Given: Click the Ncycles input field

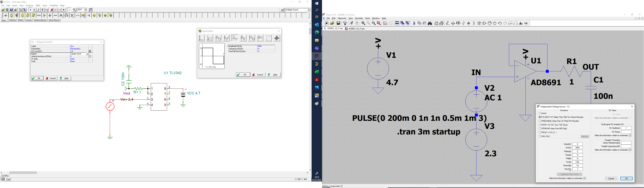Looking at the screenshot, I should coord(578,169).
